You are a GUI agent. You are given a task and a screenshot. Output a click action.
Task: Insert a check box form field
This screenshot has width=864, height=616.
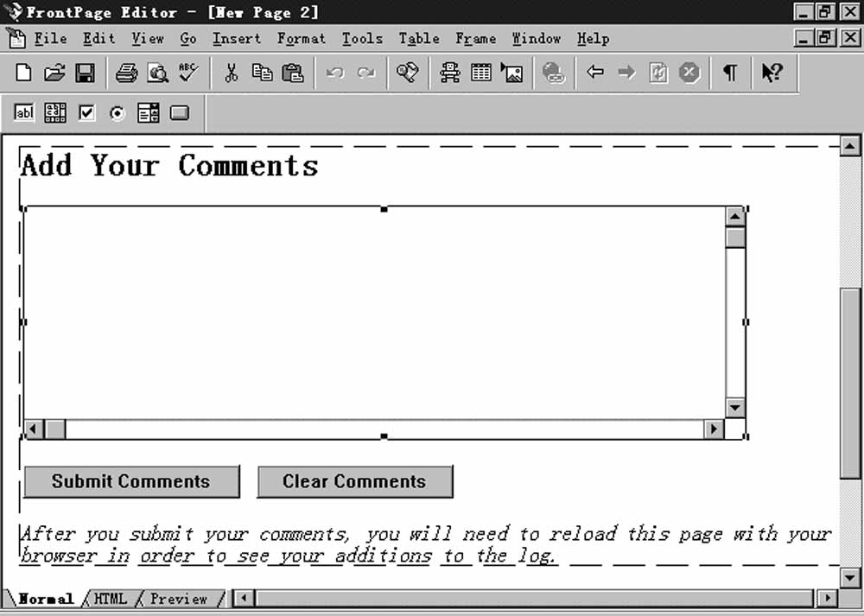pos(86,113)
